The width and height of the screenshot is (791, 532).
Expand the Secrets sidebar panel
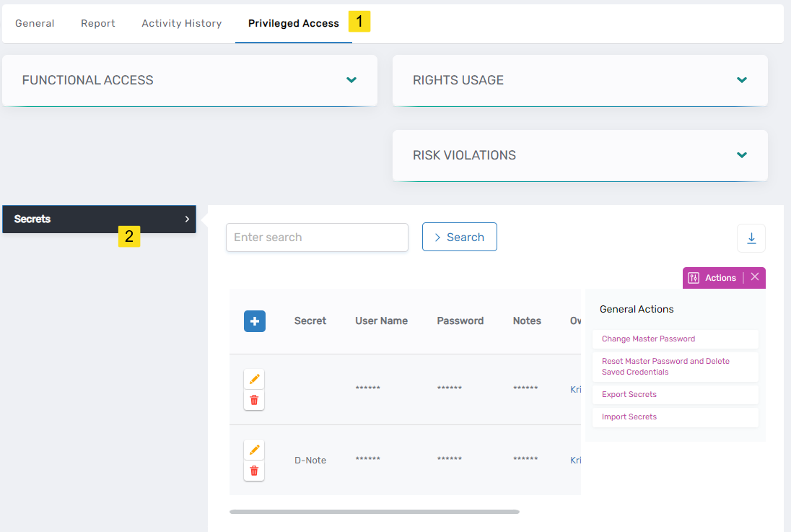click(187, 219)
